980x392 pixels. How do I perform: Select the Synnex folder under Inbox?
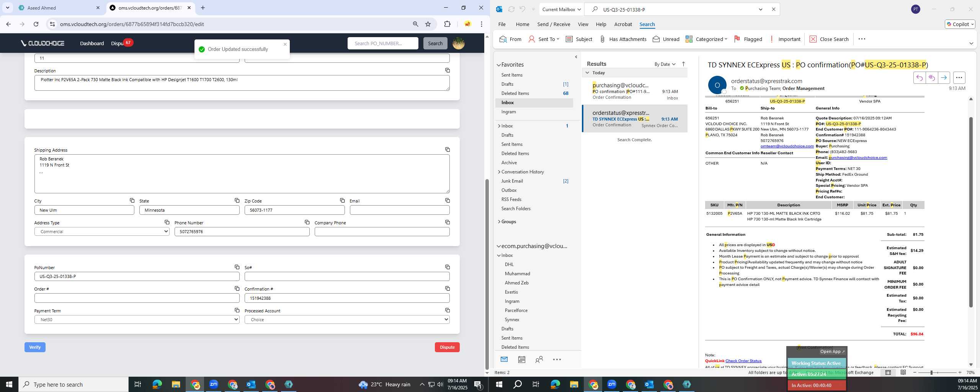point(512,320)
